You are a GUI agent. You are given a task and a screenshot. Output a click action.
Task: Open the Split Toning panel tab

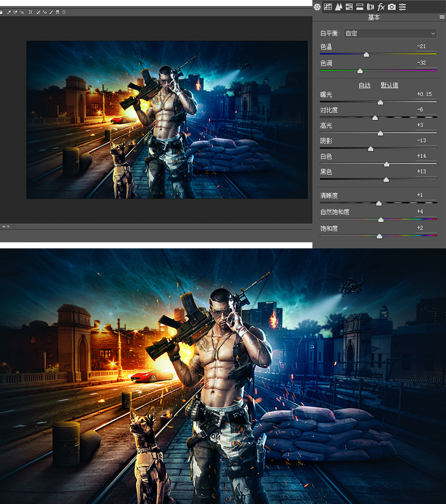pos(360,7)
